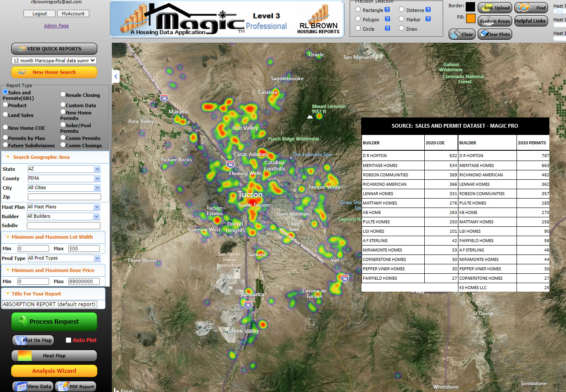This screenshot has width=566, height=392.
Task: Open the Prod Type dropdown
Action: tap(97, 258)
